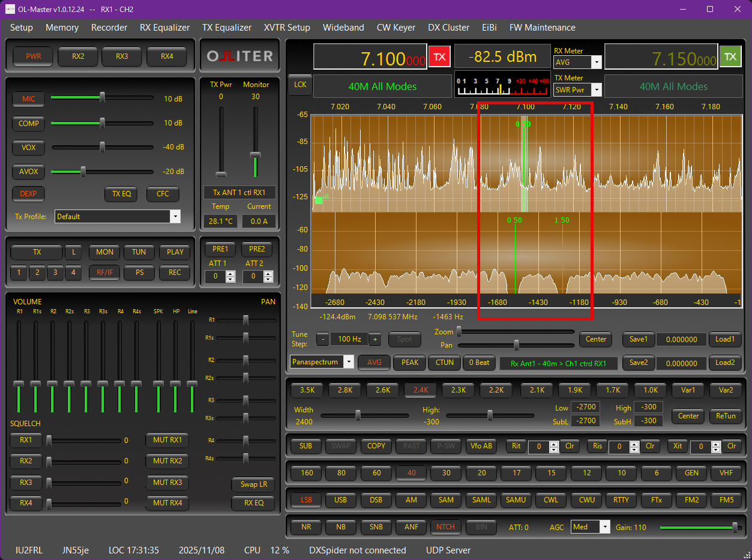Adjust the MIC gain slider

102,97
